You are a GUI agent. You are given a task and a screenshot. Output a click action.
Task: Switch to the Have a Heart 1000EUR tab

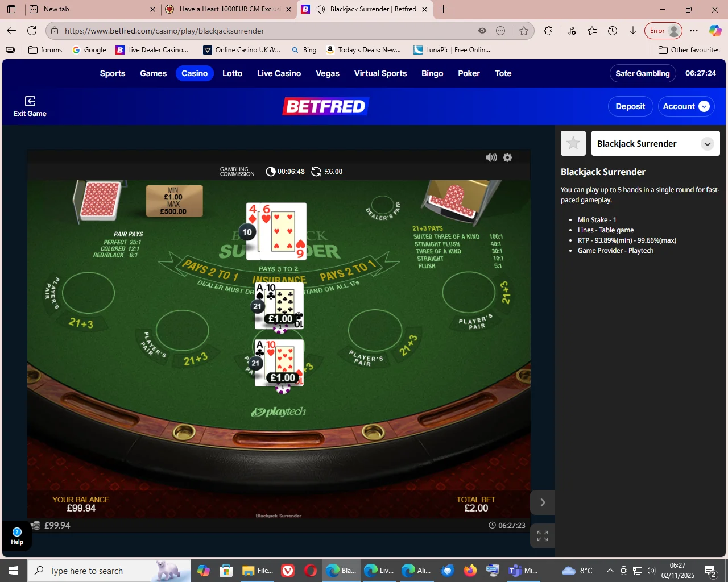[x=227, y=9]
